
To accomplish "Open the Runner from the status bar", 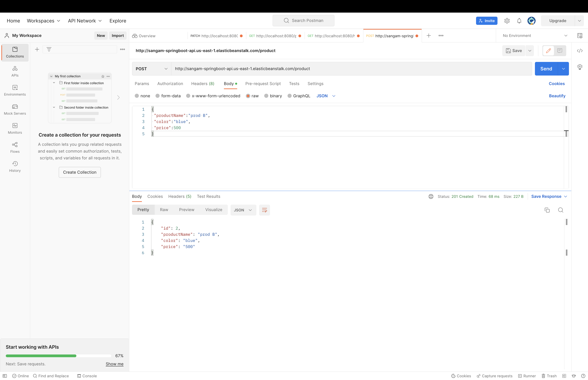I will (x=527, y=376).
